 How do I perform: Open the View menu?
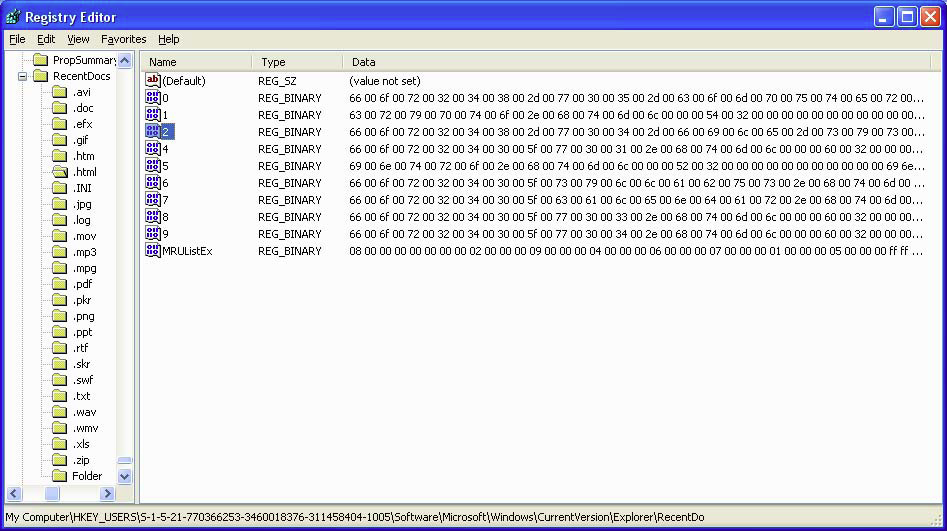click(x=78, y=39)
